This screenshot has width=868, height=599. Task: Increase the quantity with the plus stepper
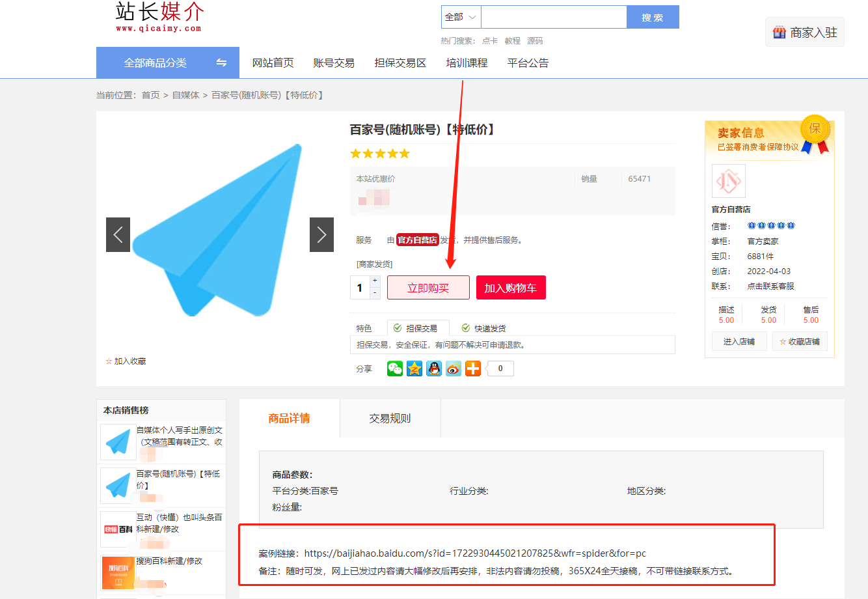pos(375,281)
